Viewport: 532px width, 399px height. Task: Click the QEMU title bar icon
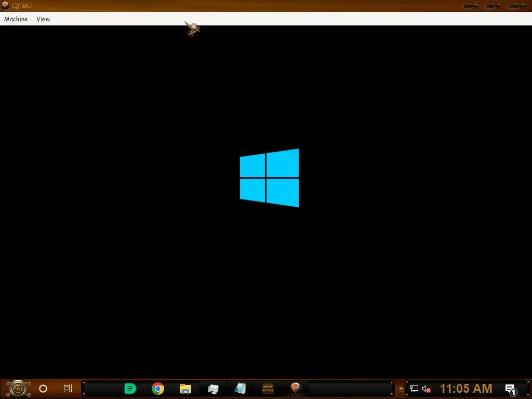[x=5, y=6]
